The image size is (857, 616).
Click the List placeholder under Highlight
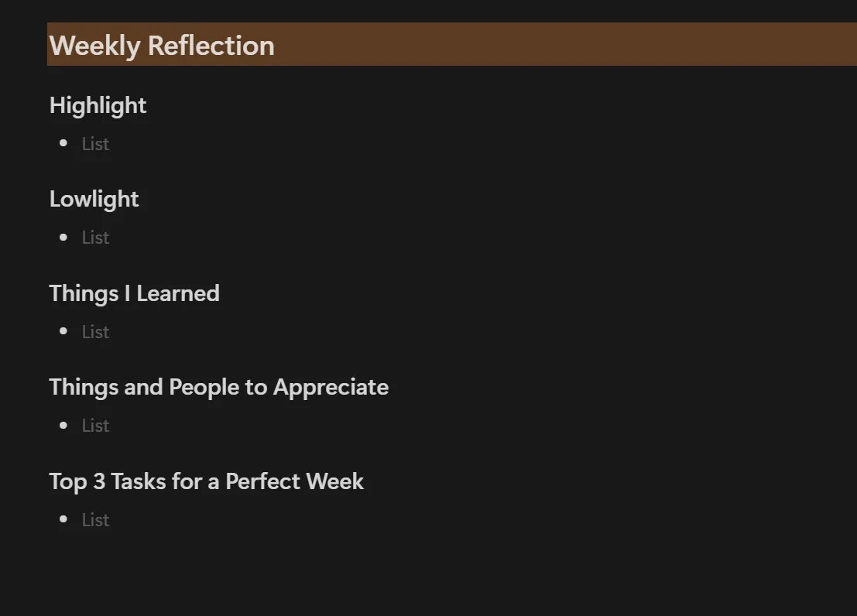point(96,144)
